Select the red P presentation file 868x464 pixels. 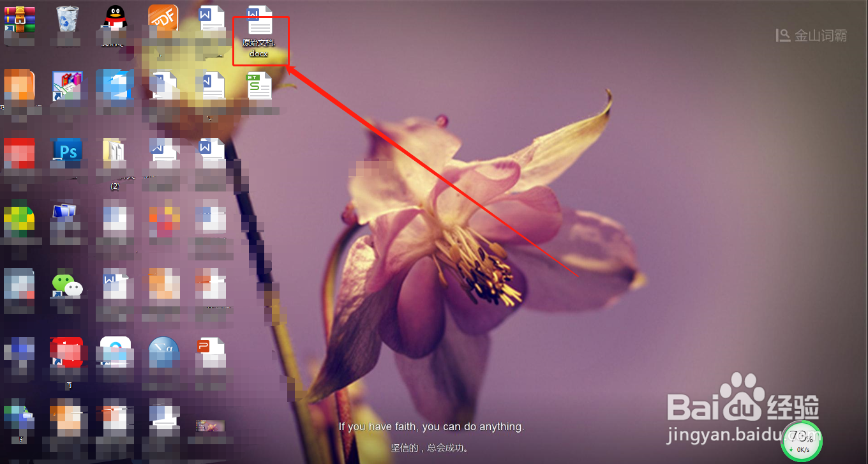(x=211, y=352)
